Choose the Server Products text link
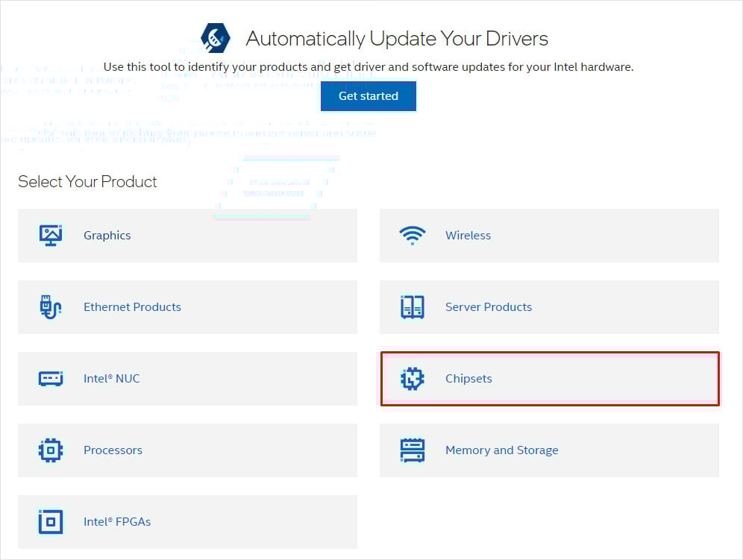The width and height of the screenshot is (743, 560). pyautogui.click(x=489, y=307)
